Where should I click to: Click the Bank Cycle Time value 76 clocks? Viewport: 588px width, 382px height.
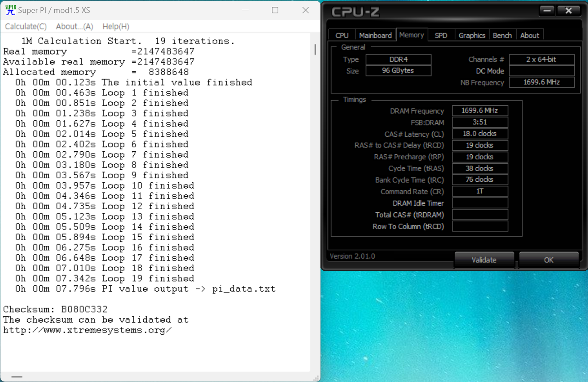coord(480,180)
